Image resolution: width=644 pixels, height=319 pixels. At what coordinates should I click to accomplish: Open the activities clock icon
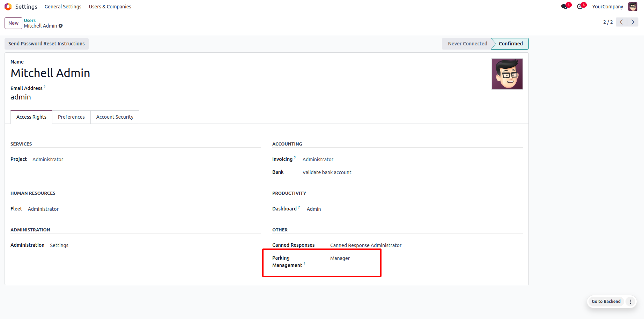point(580,7)
